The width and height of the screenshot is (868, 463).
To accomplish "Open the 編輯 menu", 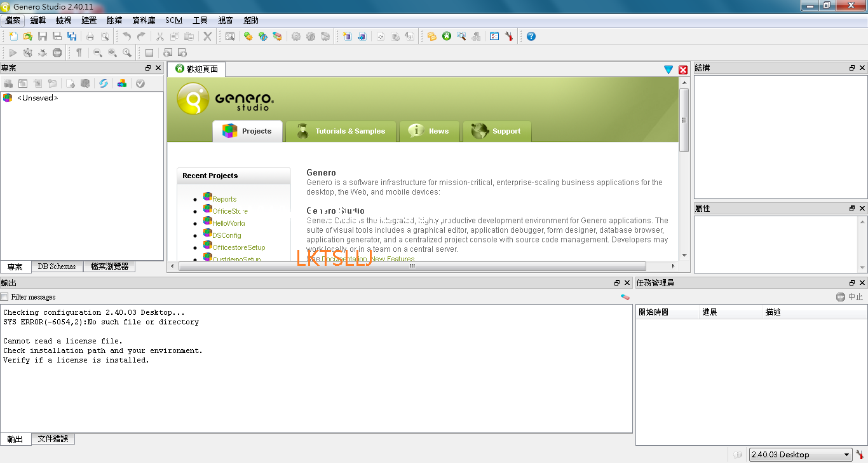I will pyautogui.click(x=38, y=20).
